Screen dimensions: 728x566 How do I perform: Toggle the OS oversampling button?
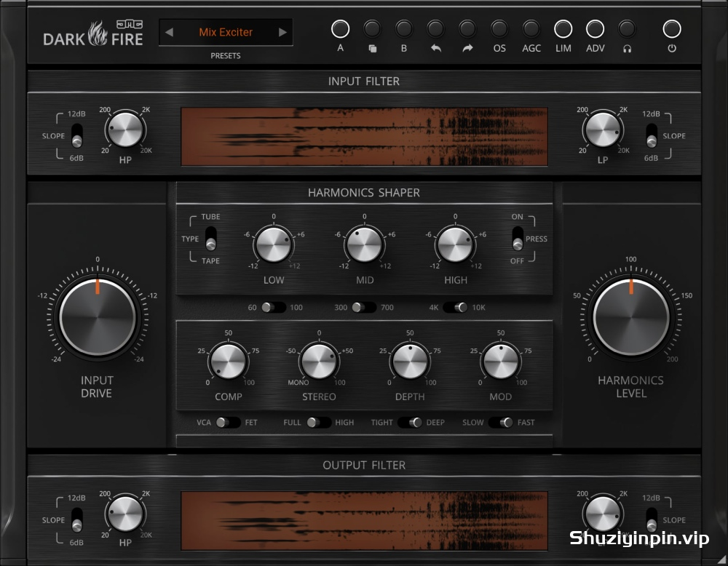[499, 29]
